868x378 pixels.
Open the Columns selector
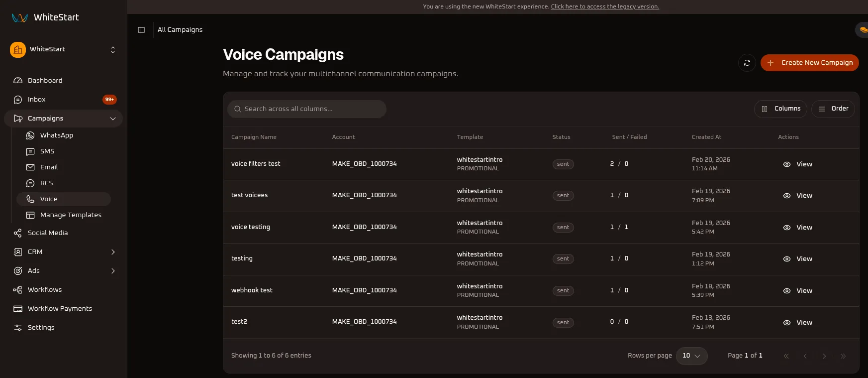click(781, 109)
